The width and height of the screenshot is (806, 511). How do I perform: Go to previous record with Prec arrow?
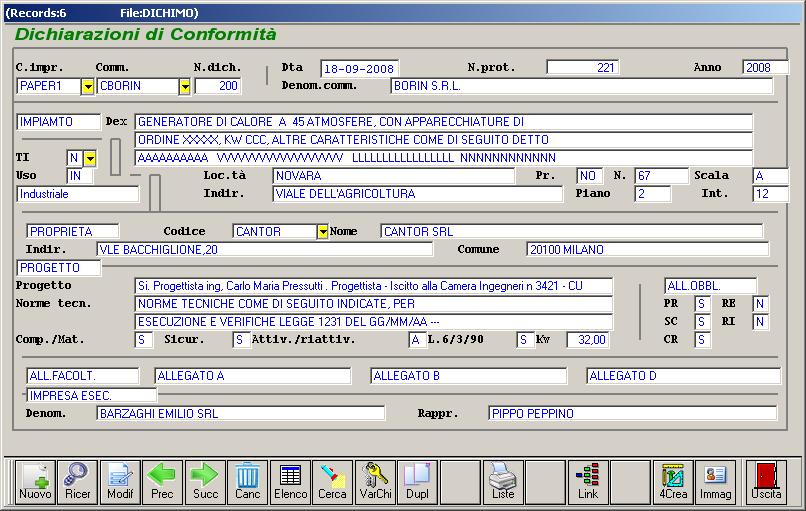162,482
